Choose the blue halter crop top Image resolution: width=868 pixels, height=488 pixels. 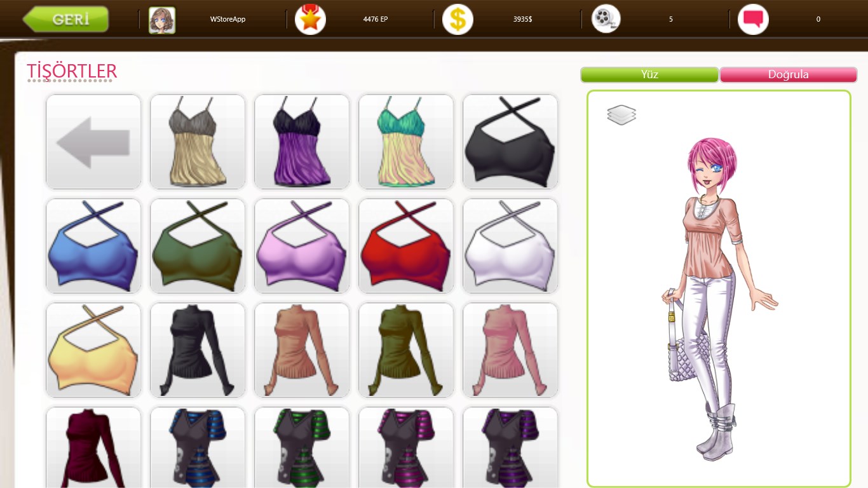(x=93, y=246)
